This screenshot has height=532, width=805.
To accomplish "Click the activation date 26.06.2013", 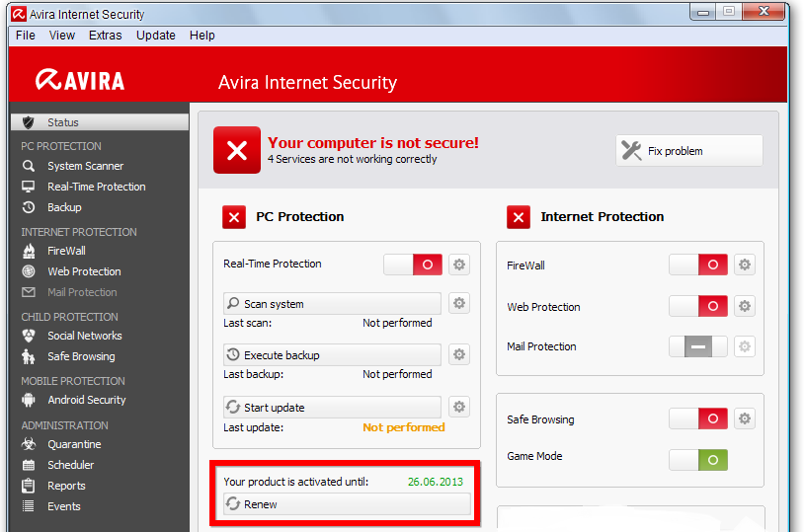I will 436,482.
